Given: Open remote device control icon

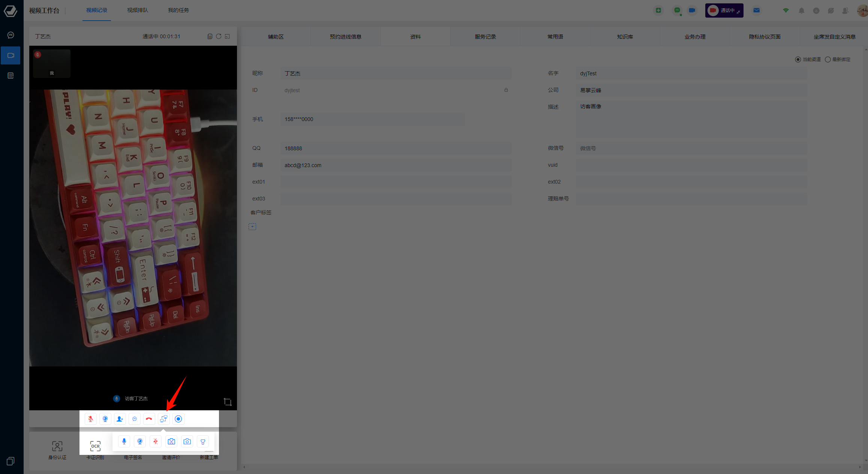Looking at the screenshot, I should point(163,419).
